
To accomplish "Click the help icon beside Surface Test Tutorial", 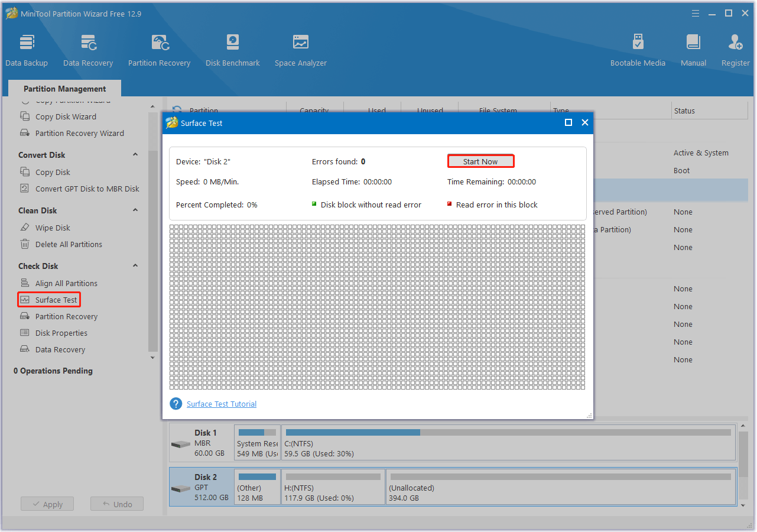I will coord(176,404).
